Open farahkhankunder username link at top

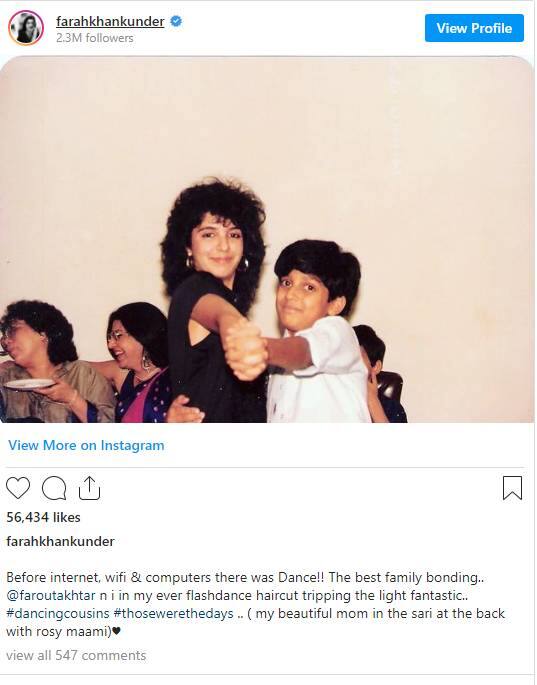click(110, 21)
